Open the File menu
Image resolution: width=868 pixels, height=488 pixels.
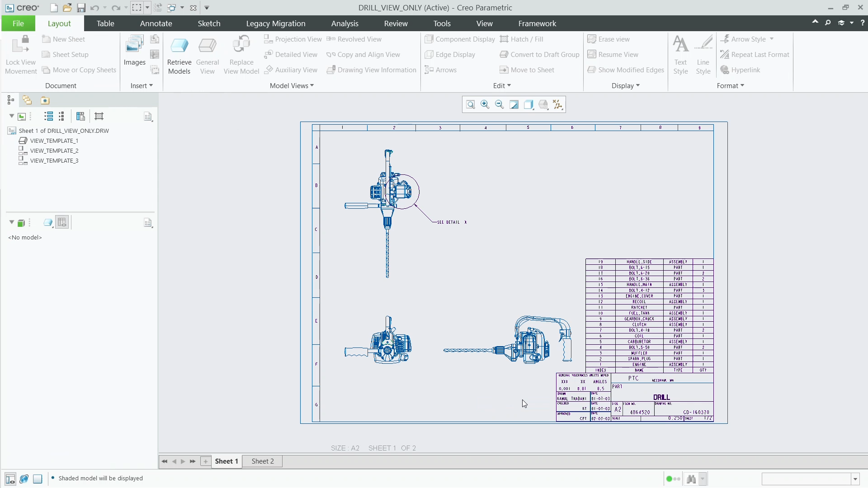click(18, 23)
